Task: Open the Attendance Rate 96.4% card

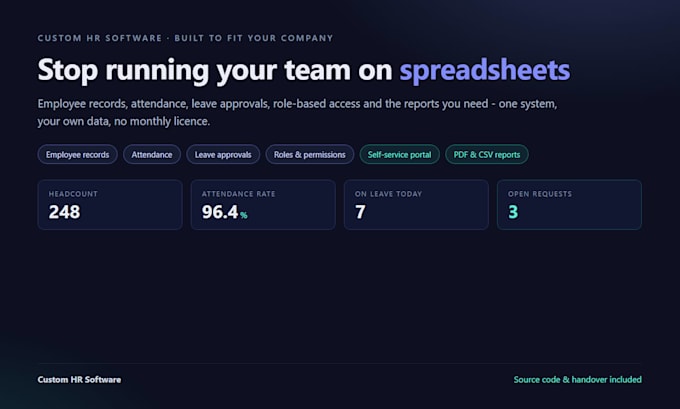Action: tap(263, 205)
